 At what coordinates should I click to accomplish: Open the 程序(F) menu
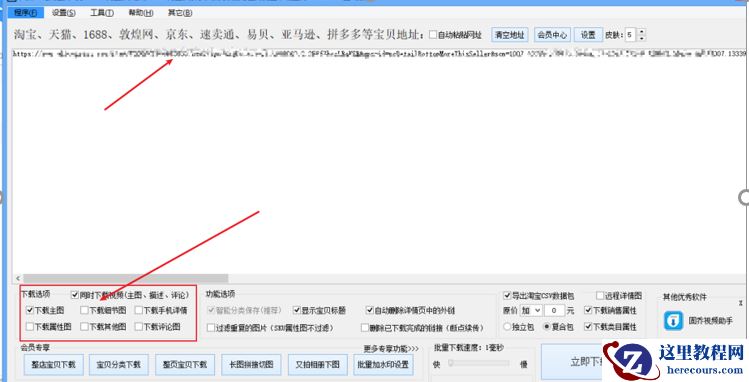(25, 13)
